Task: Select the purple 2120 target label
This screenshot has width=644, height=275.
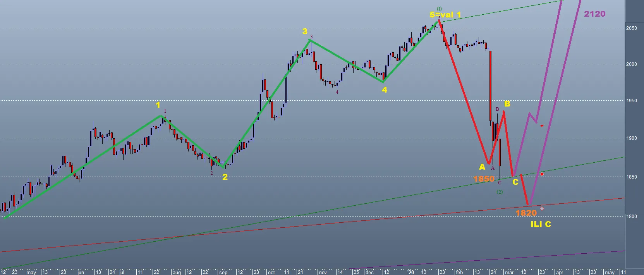Action: click(x=594, y=14)
